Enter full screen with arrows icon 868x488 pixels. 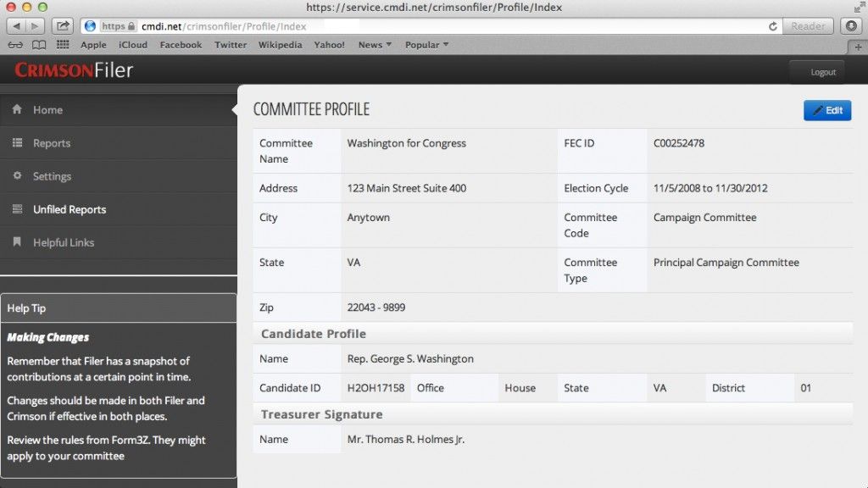(860, 7)
